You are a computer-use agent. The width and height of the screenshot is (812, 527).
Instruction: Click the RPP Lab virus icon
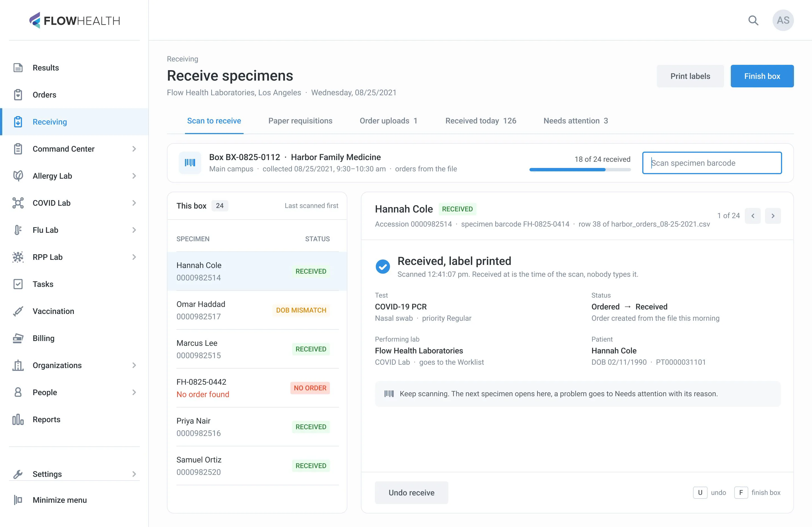pos(18,257)
